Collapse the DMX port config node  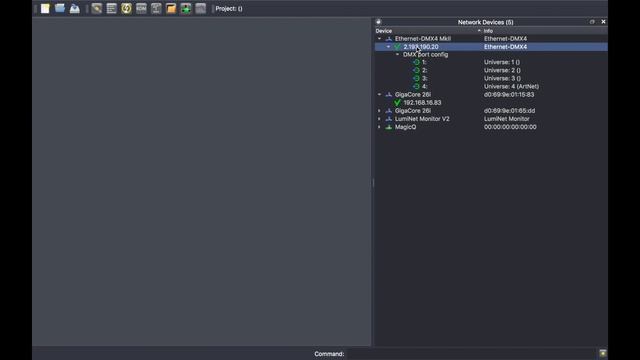pos(397,54)
